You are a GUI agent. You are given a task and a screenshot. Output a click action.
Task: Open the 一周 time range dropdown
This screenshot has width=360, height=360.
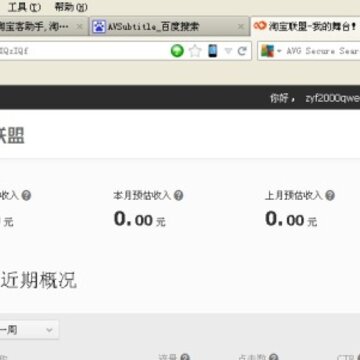point(28,330)
